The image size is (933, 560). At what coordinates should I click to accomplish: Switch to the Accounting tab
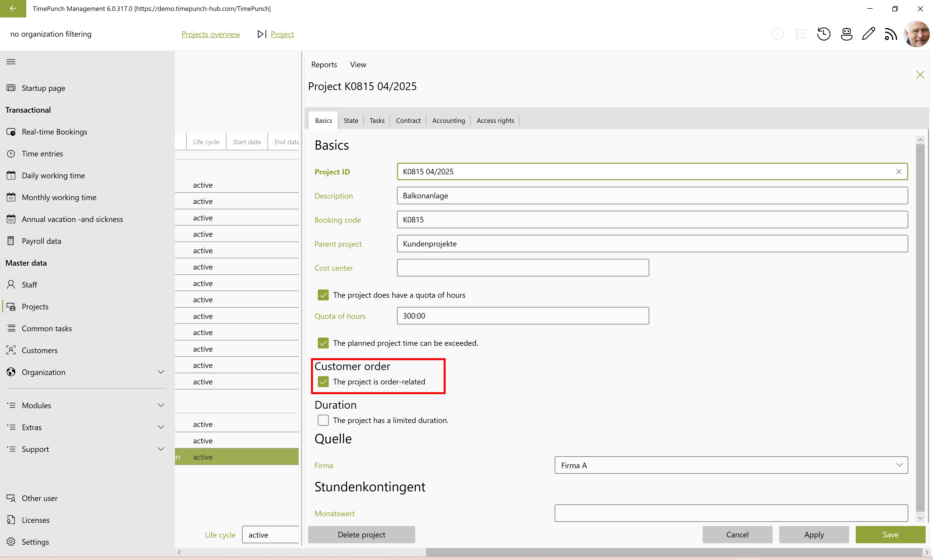(x=448, y=120)
